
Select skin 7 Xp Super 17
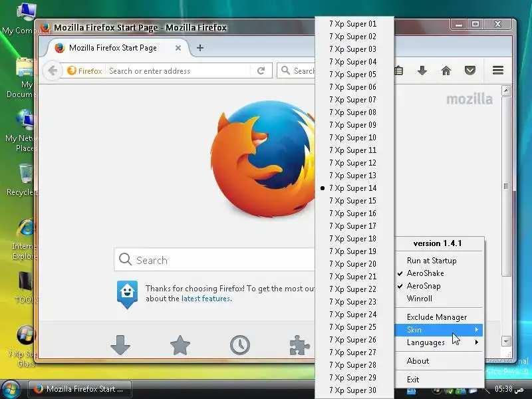click(x=354, y=226)
